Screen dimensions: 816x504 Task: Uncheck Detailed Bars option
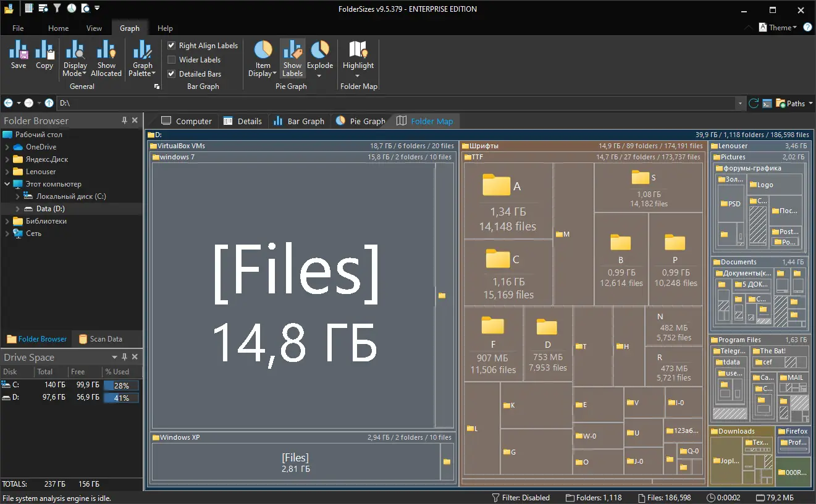click(172, 73)
